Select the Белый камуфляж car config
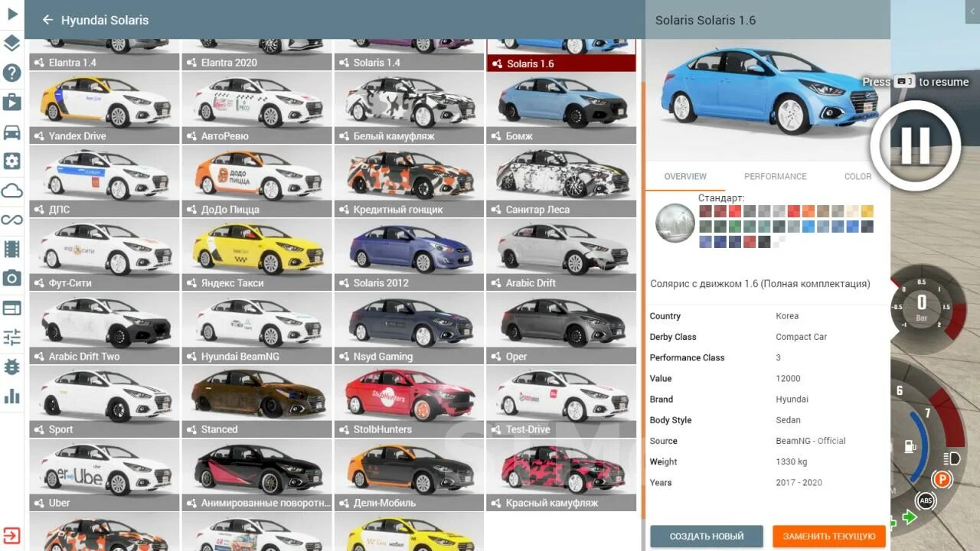Image resolution: width=980 pixels, height=551 pixels. (x=409, y=108)
